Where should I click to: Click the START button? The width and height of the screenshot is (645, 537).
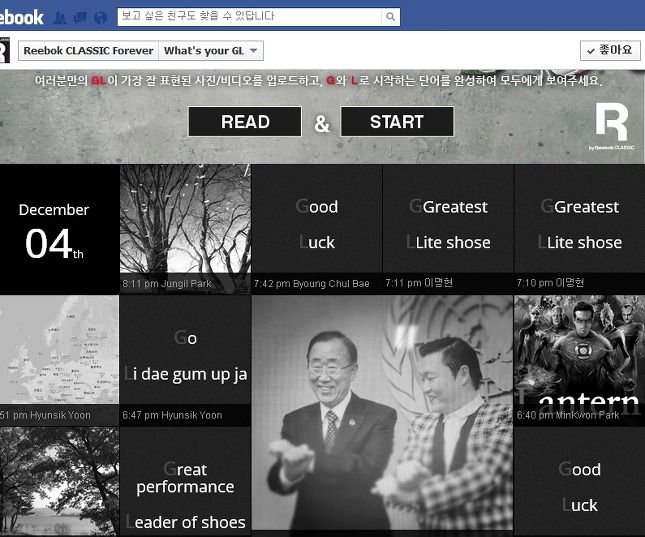click(397, 122)
